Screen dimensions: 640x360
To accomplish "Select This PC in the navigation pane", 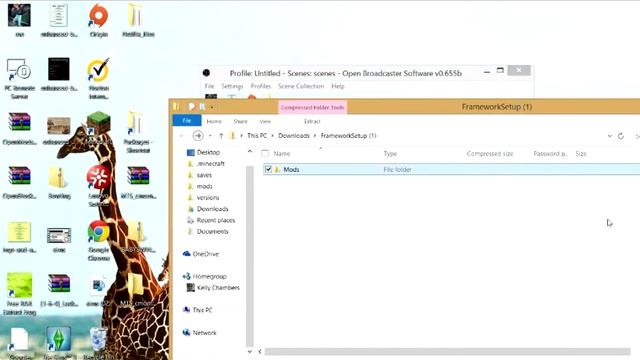I will (x=198, y=310).
